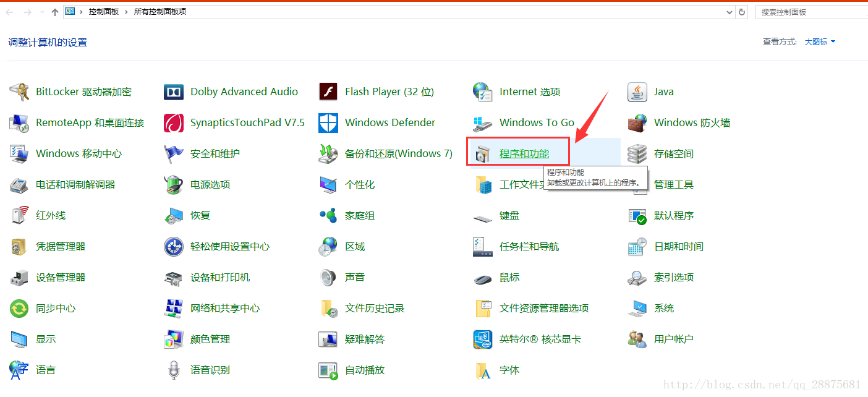Click the 默认程序 icon
Viewport: 868px width, 397px height.
[637, 215]
